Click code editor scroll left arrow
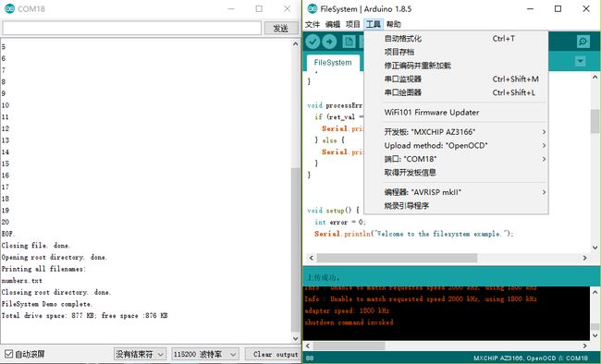 [312, 258]
